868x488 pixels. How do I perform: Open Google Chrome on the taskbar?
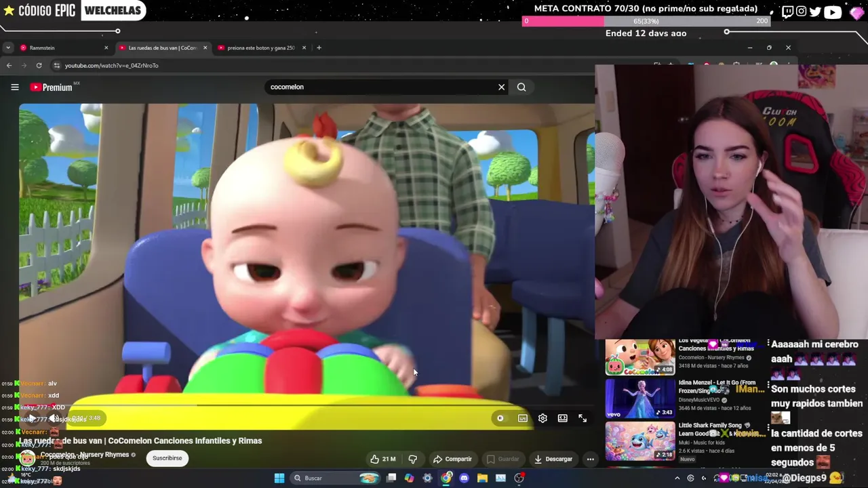coord(446,478)
